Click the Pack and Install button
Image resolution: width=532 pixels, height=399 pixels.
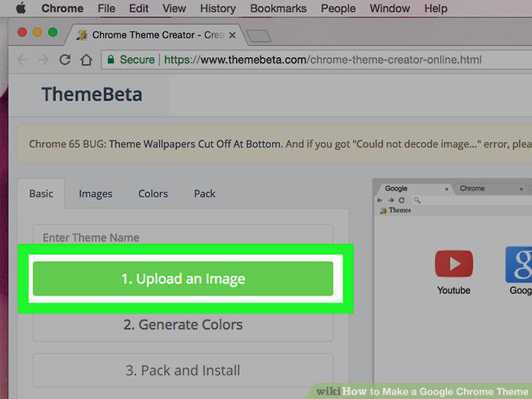coord(183,370)
